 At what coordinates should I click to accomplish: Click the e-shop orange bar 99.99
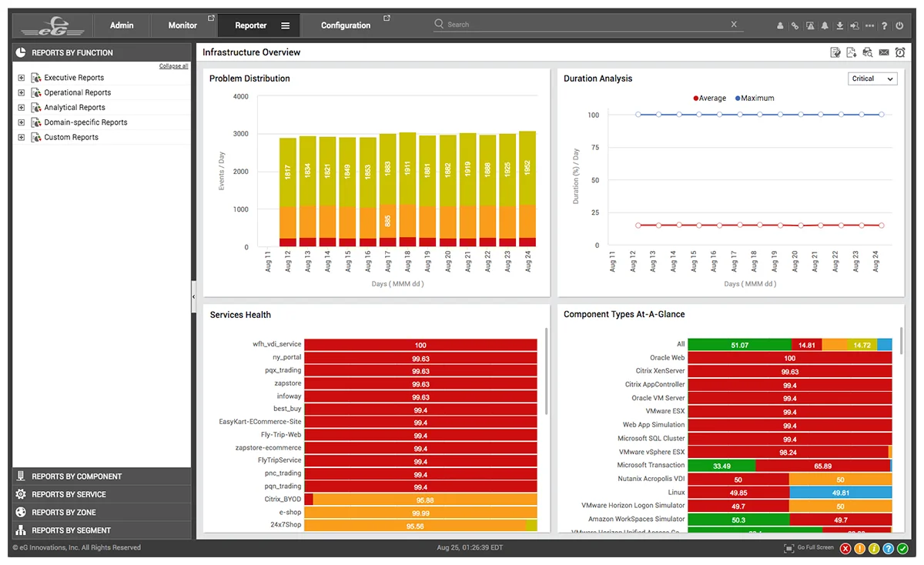[x=420, y=513]
